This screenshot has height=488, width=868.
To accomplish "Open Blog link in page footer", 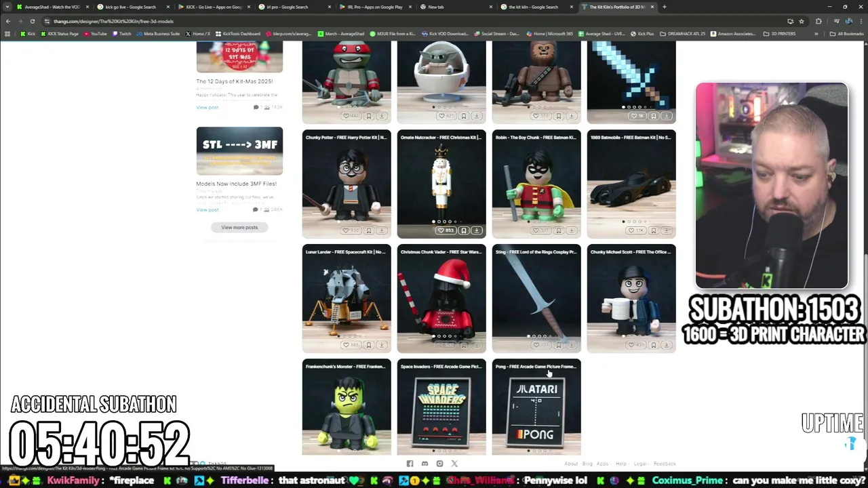I will coord(587,464).
